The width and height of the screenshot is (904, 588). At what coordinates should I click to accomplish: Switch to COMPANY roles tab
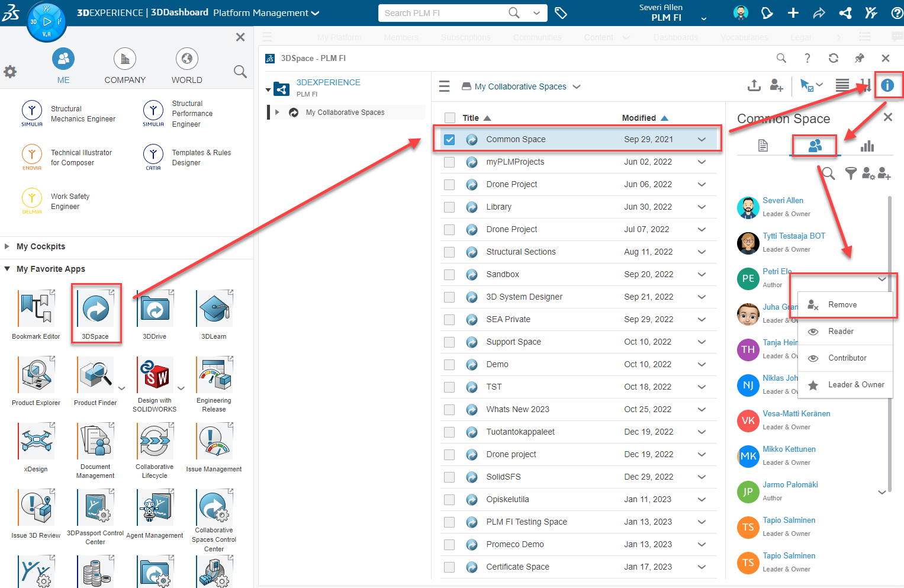coord(125,66)
